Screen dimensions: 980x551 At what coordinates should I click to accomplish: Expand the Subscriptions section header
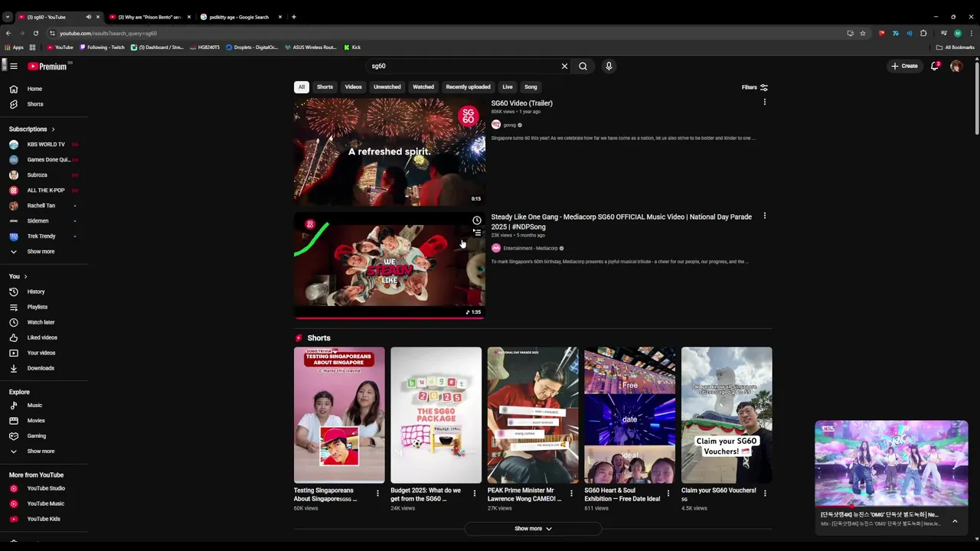[31, 129]
